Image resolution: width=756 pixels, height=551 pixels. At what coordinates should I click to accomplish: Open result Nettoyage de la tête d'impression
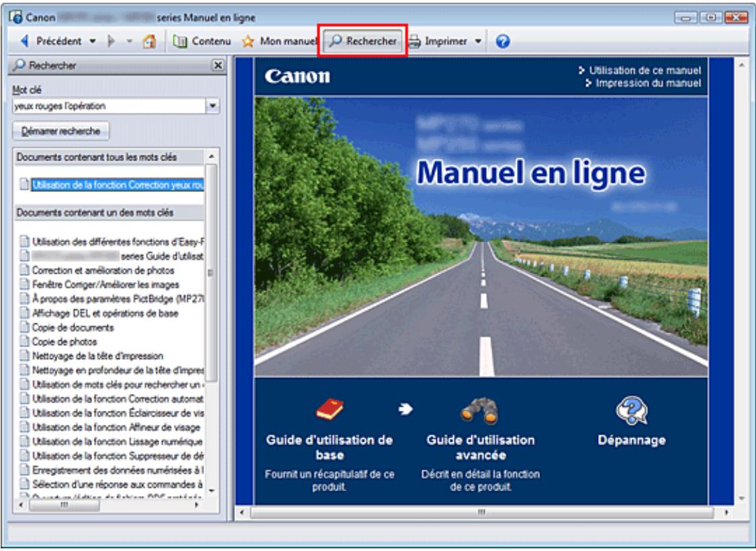click(x=98, y=356)
